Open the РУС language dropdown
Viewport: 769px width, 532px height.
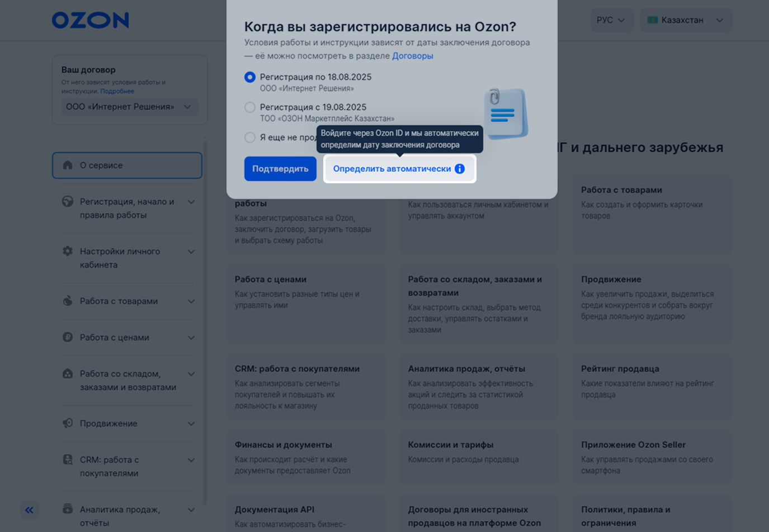pyautogui.click(x=612, y=20)
